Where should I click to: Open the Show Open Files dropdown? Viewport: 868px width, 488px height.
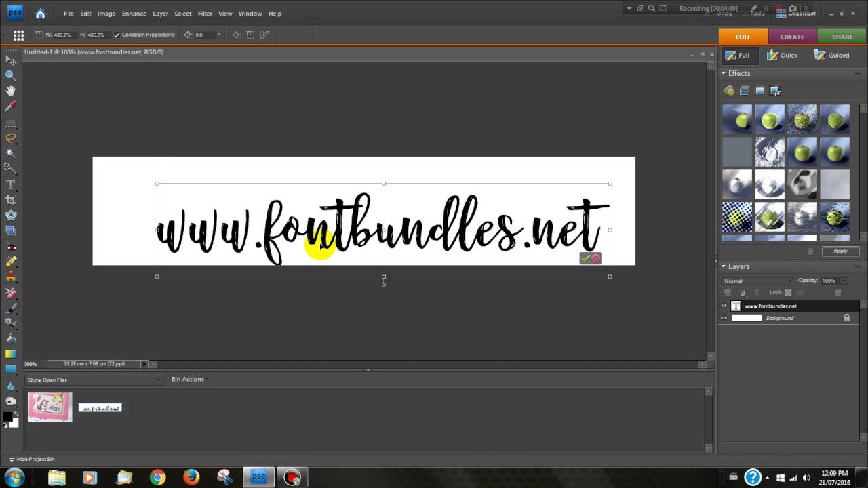click(x=94, y=380)
